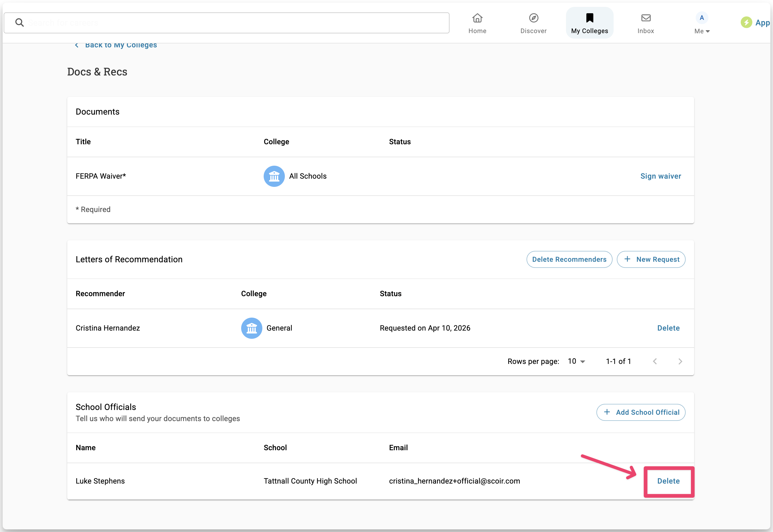
Task: Go to next page chevron
Action: (x=680, y=361)
